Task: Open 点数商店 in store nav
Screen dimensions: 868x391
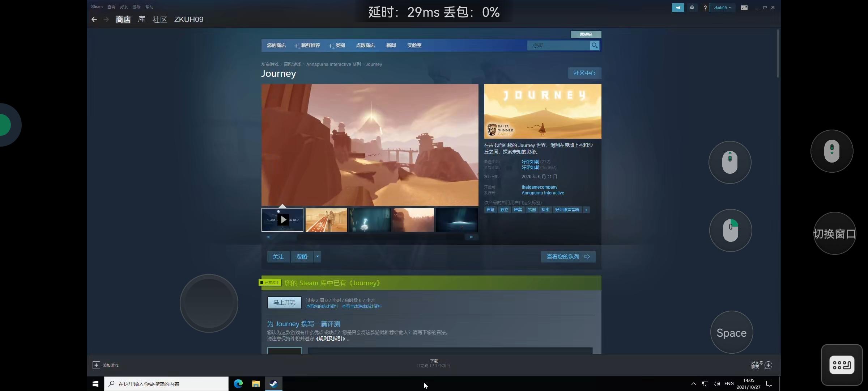Action: (x=365, y=46)
